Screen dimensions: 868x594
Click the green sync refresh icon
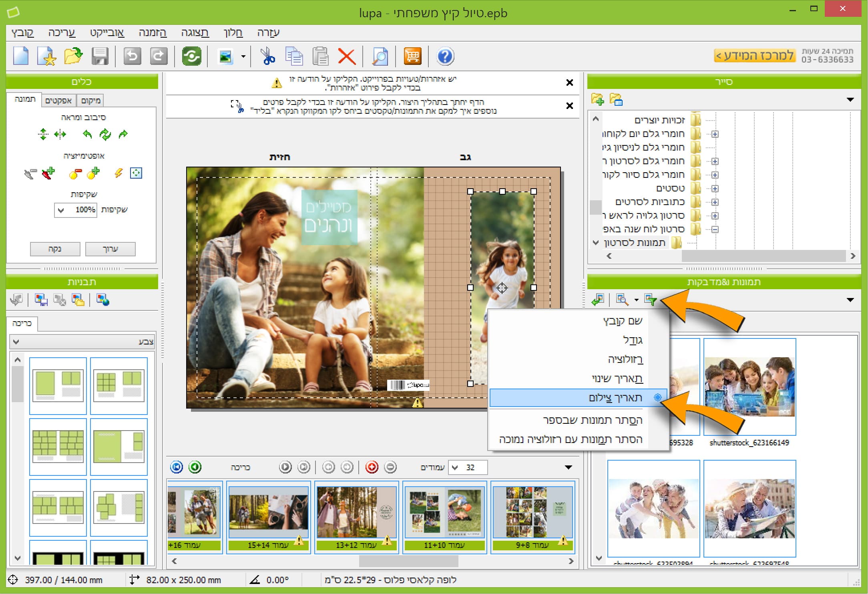pos(191,56)
